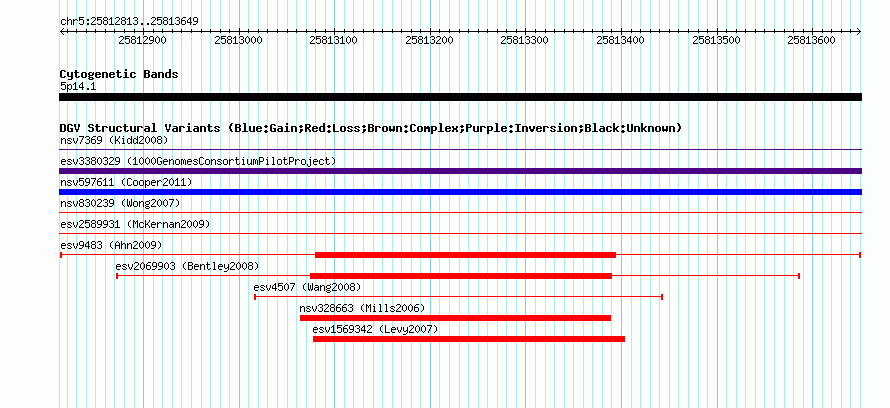Open variant nsv597611 (Cooper2011) label
This screenshot has width=890, height=408.
tap(126, 182)
